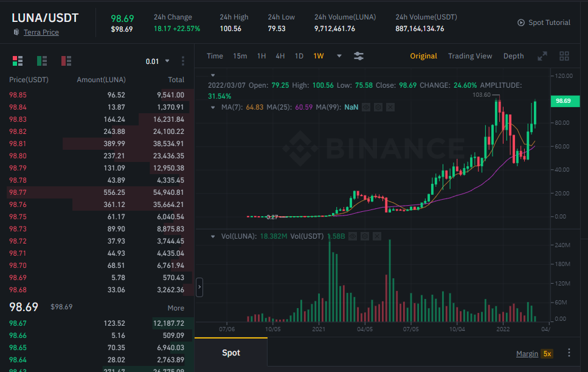The width and height of the screenshot is (588, 372).
Task: Select sell order at price 98.68
Action: coord(97,290)
